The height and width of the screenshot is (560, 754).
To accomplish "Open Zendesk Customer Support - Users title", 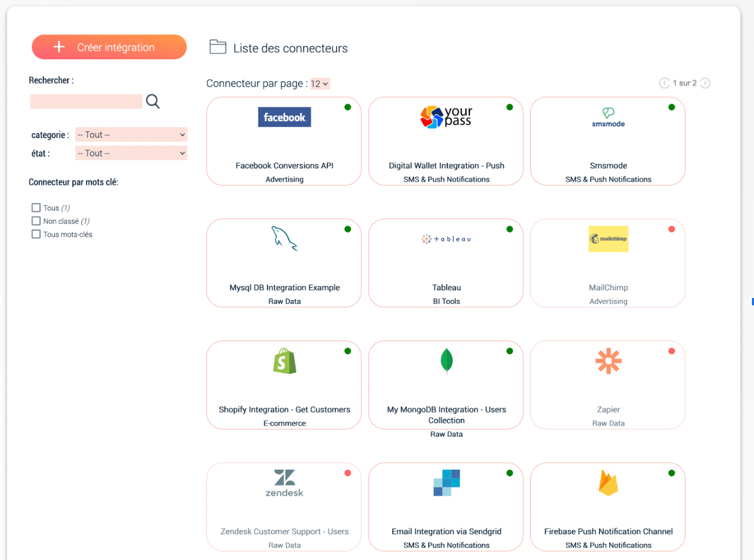I will 284,531.
